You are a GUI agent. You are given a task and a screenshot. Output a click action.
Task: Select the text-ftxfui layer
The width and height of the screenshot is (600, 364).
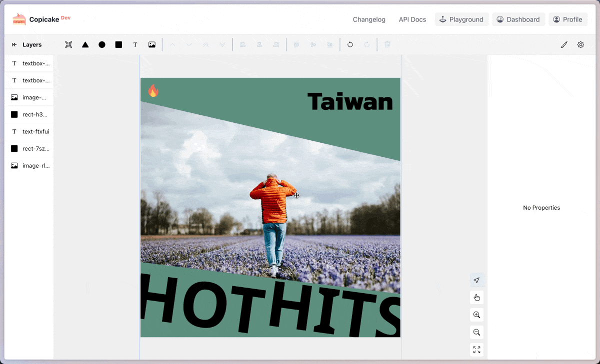click(29, 131)
